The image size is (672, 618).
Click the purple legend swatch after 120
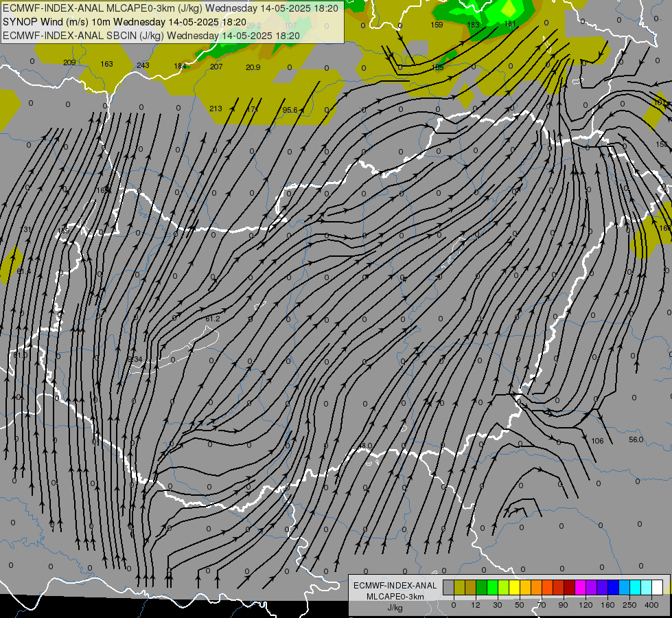coord(592,587)
